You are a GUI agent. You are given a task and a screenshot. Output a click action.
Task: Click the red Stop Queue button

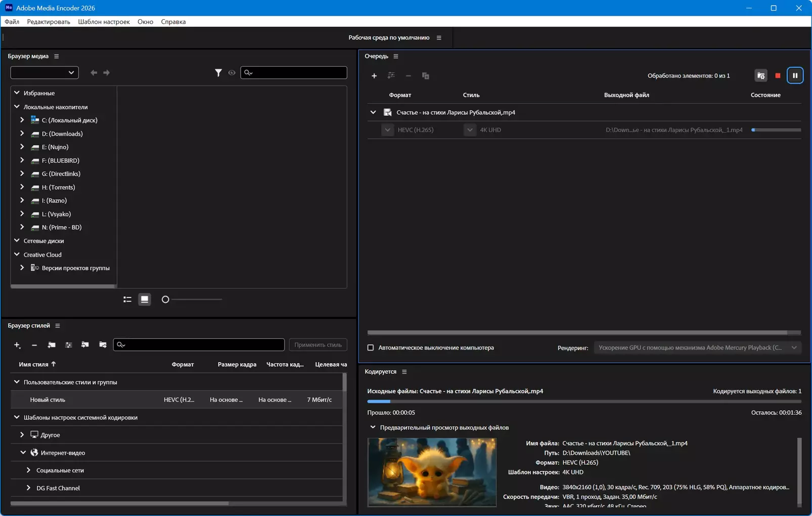pyautogui.click(x=778, y=76)
